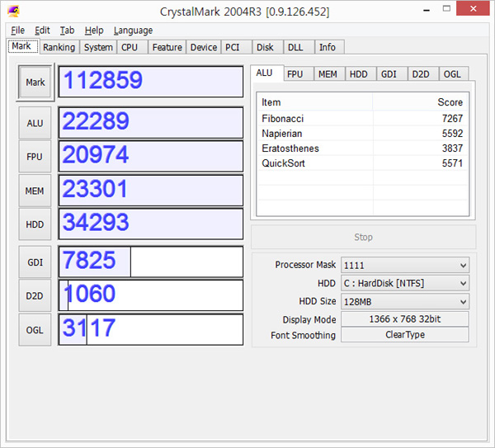
Task: Open the HDD drive selection dropdown
Action: pyautogui.click(x=404, y=284)
